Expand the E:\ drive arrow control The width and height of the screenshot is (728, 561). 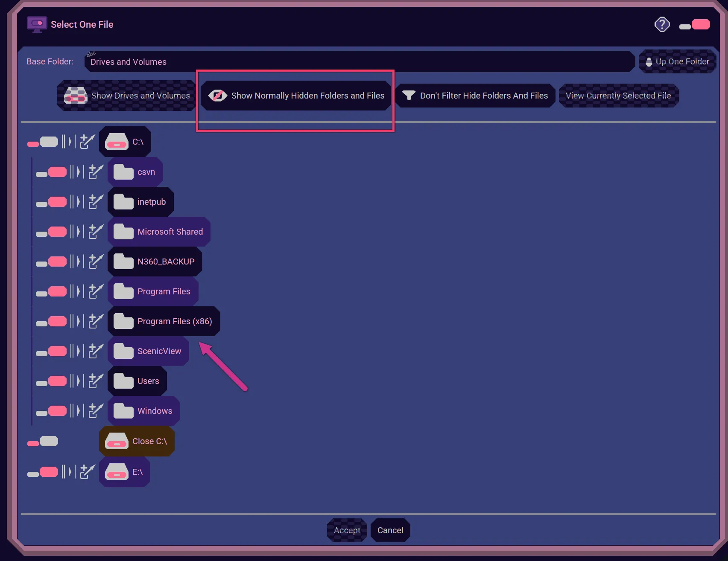point(69,472)
